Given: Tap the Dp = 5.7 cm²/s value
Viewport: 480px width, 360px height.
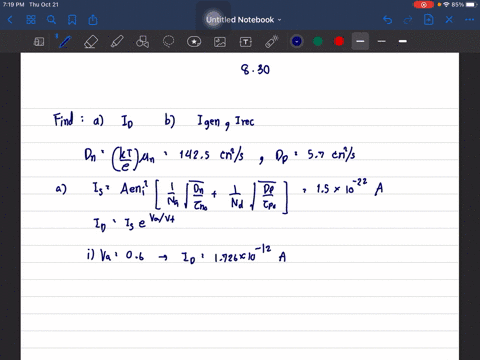Looking at the screenshot, I should [315, 155].
